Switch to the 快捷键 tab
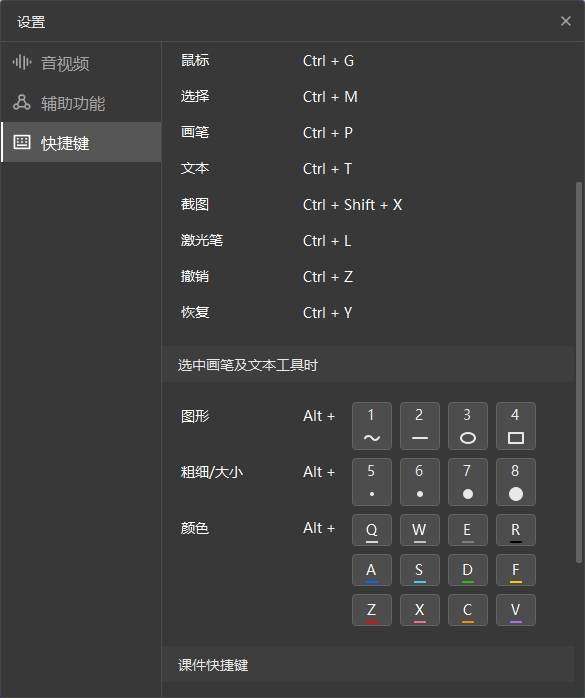 point(81,142)
